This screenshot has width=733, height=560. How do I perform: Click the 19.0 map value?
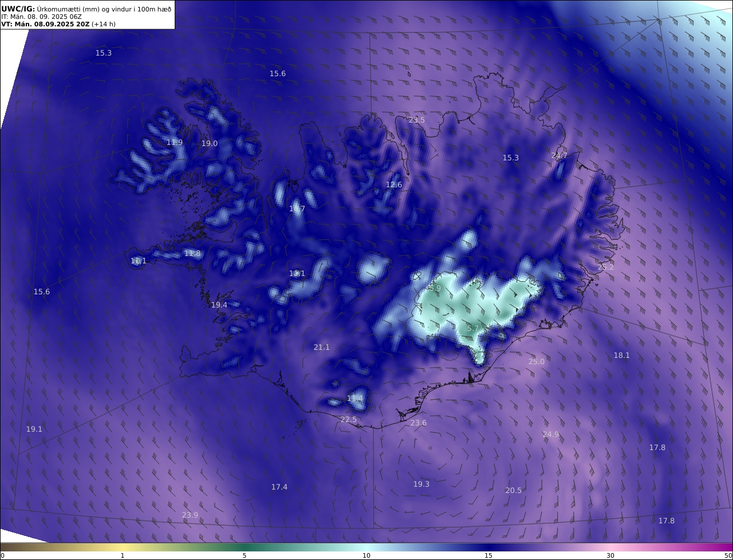(x=210, y=144)
